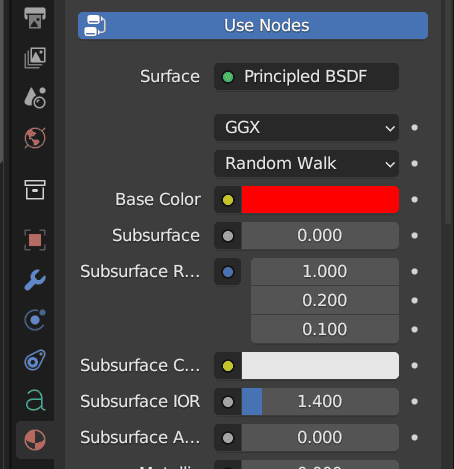This screenshot has height=469, width=454.
Task: Open the Physics properties tab
Action: click(35, 320)
